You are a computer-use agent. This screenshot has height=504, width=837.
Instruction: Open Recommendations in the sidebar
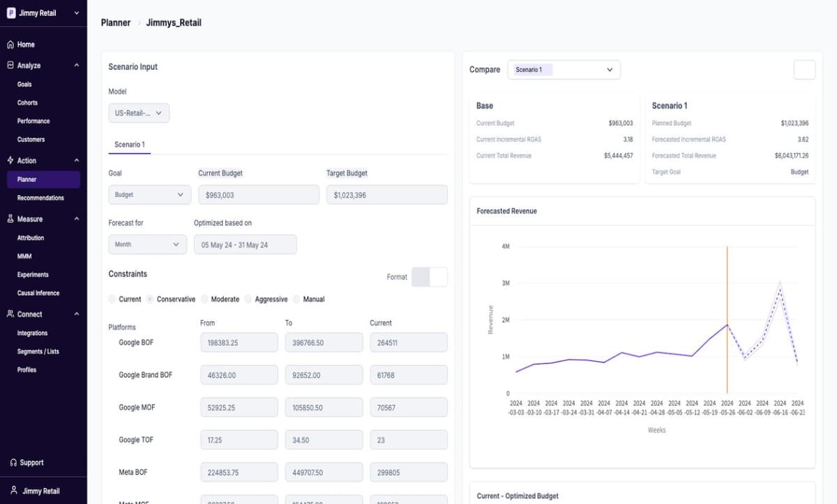coord(40,198)
